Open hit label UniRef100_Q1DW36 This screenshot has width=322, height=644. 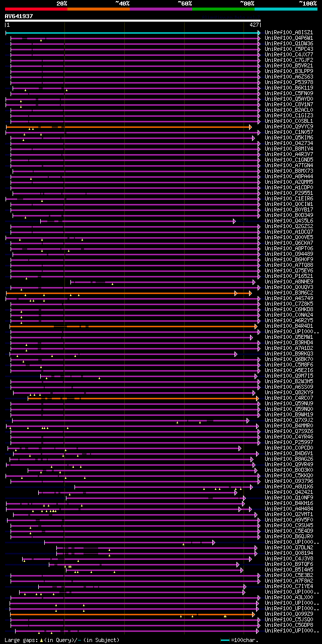(289, 44)
